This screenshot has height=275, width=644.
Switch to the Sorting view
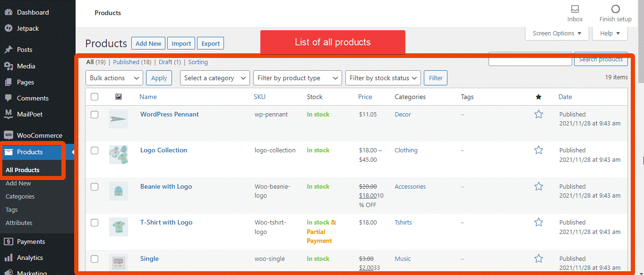coord(198,62)
